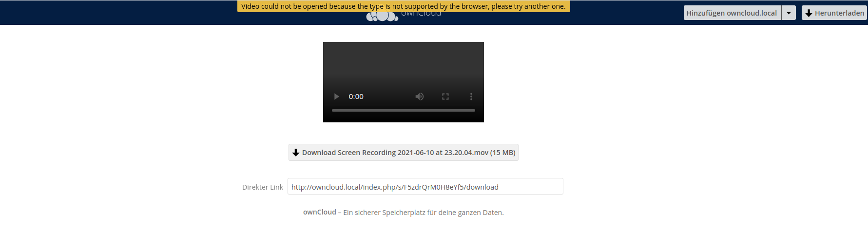Viewport: 868px width, 234px height.
Task: Click the arrow icon beside Download Screen Recording
Action: 296,153
